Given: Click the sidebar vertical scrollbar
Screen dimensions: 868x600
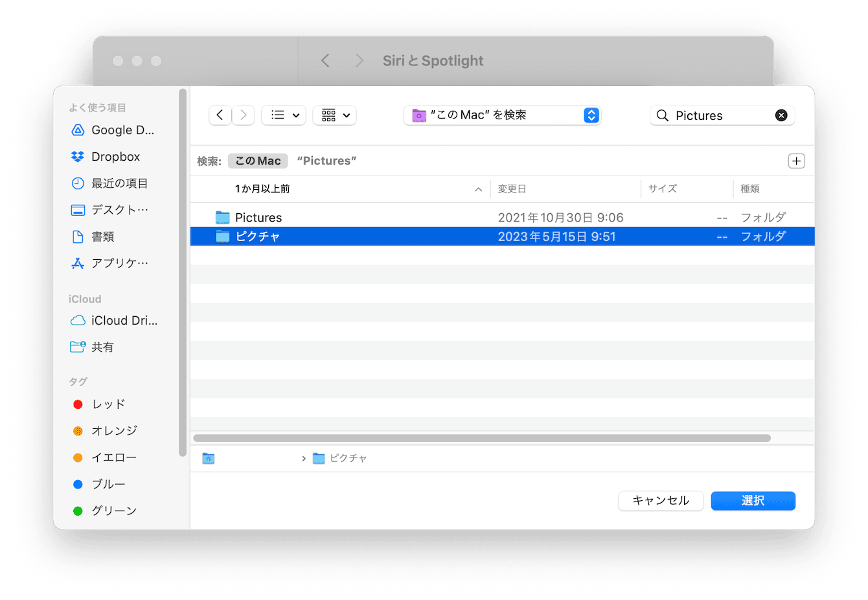Looking at the screenshot, I should pyautogui.click(x=183, y=272).
